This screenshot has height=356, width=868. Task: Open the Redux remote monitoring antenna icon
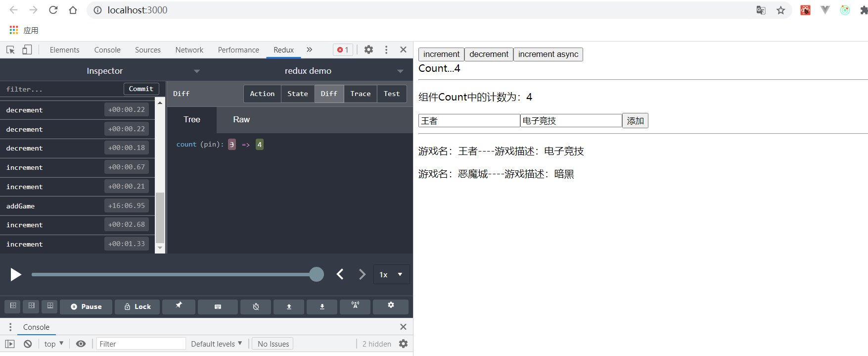point(355,306)
